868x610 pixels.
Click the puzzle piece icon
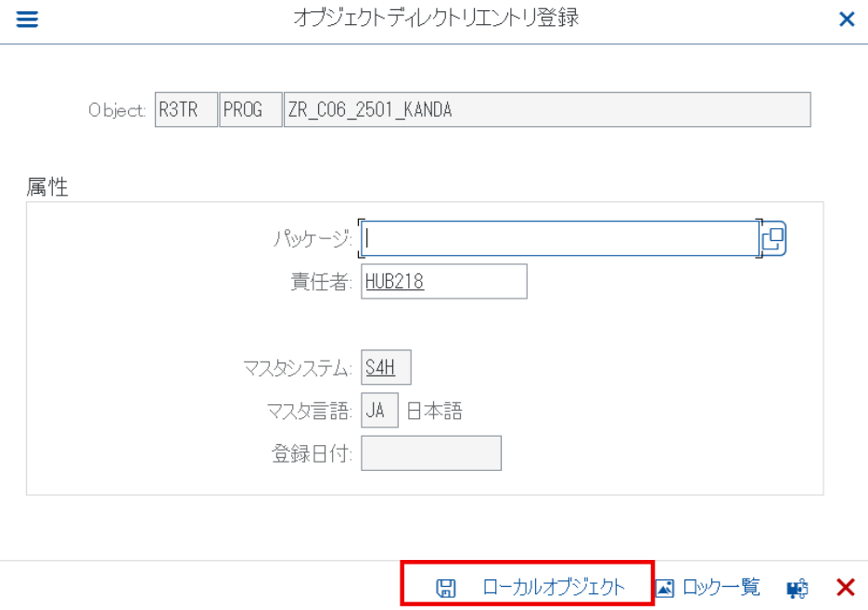(798, 588)
